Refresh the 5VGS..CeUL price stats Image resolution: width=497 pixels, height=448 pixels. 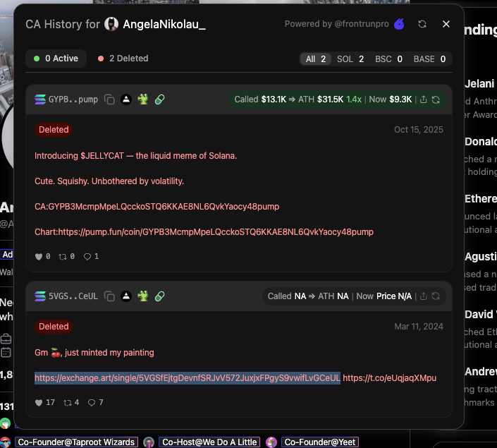point(436,296)
